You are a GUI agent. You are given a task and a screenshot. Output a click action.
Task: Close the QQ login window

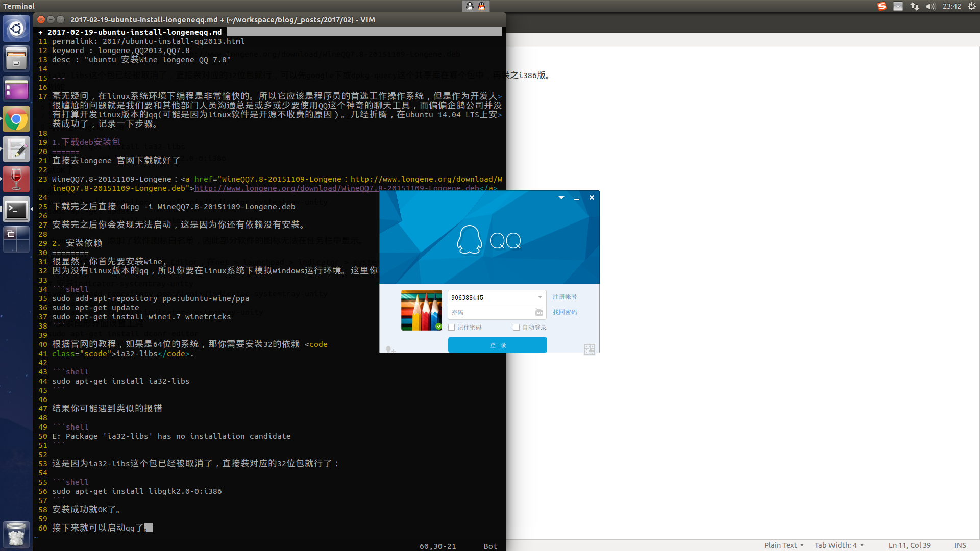coord(592,198)
